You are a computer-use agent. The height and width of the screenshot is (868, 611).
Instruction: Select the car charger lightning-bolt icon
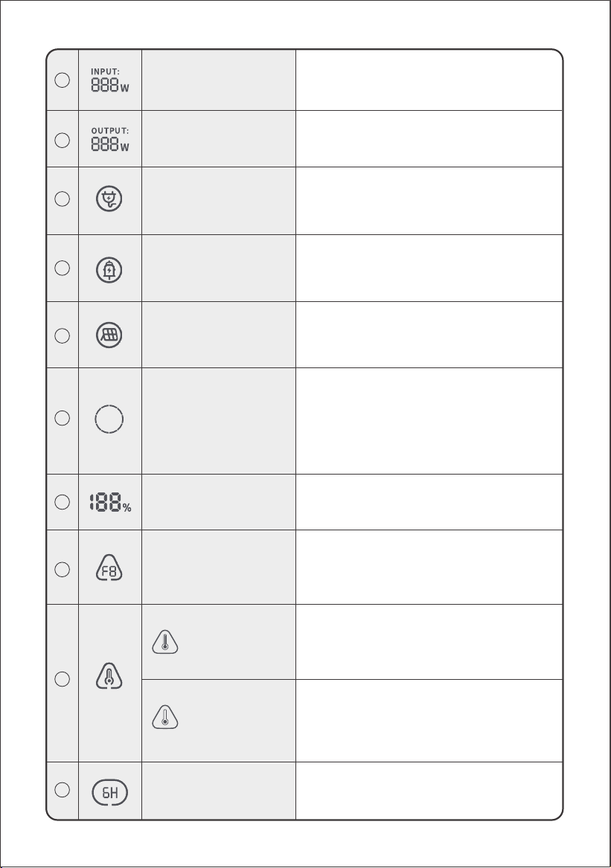point(109,269)
